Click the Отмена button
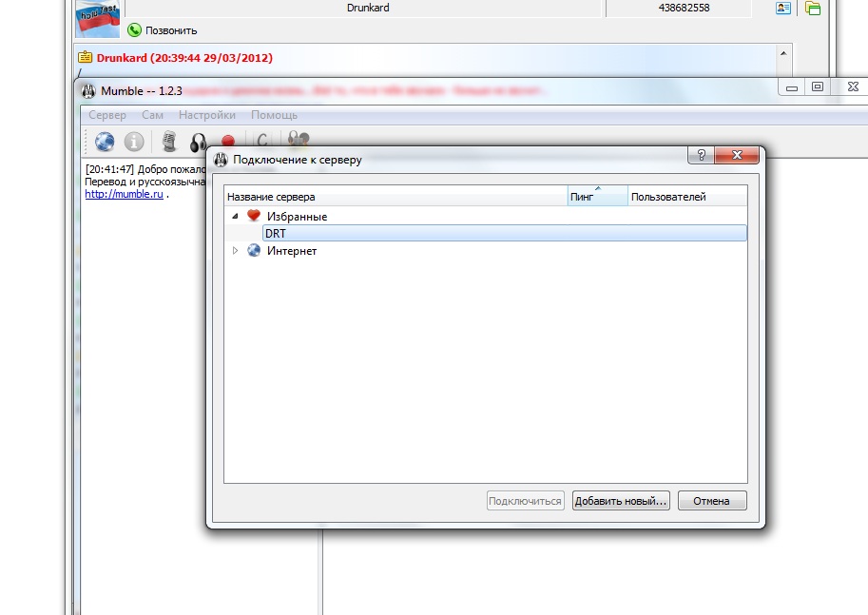Image resolution: width=868 pixels, height=615 pixels. [712, 500]
